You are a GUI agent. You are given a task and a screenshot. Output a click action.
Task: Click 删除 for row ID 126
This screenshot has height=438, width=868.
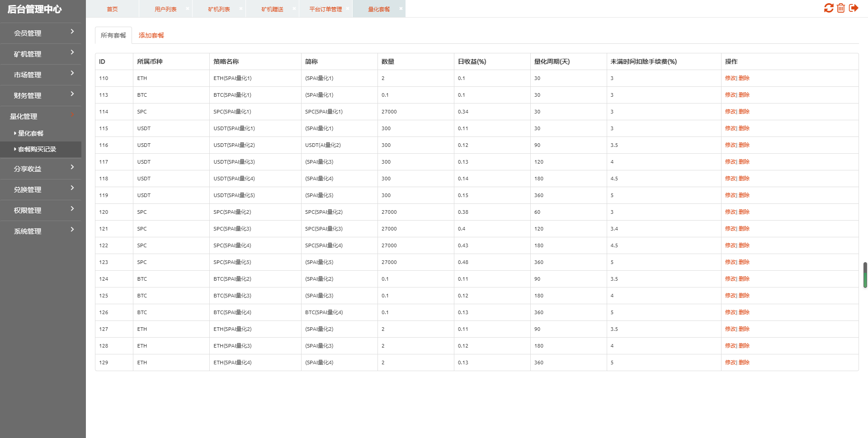click(x=744, y=312)
